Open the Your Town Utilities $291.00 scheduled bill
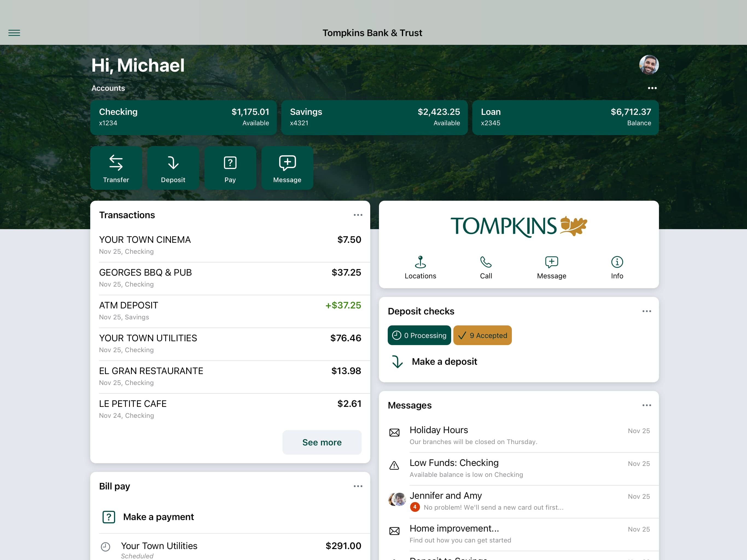Image resolution: width=747 pixels, height=560 pixels. (x=230, y=547)
